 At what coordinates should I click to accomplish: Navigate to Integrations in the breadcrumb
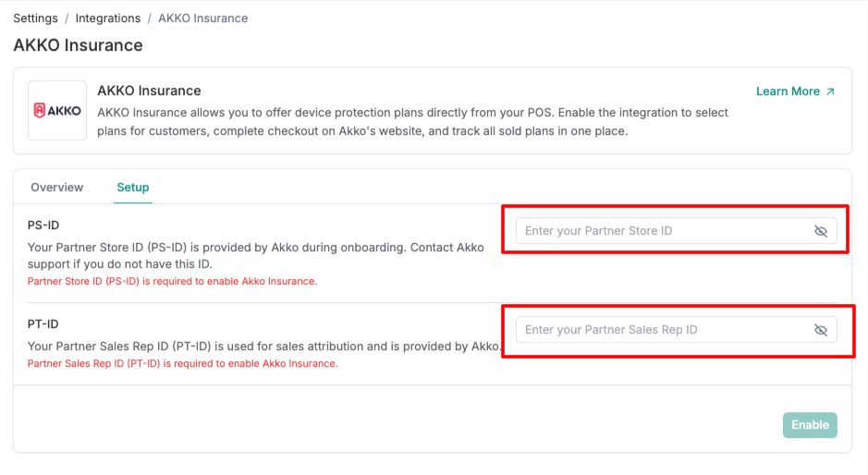(108, 18)
